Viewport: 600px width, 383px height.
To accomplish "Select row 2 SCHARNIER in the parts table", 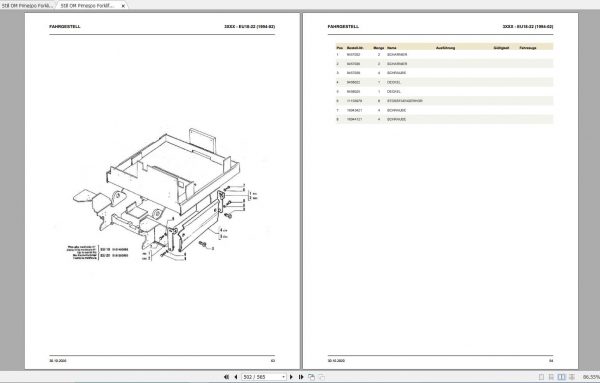I will coord(445,64).
